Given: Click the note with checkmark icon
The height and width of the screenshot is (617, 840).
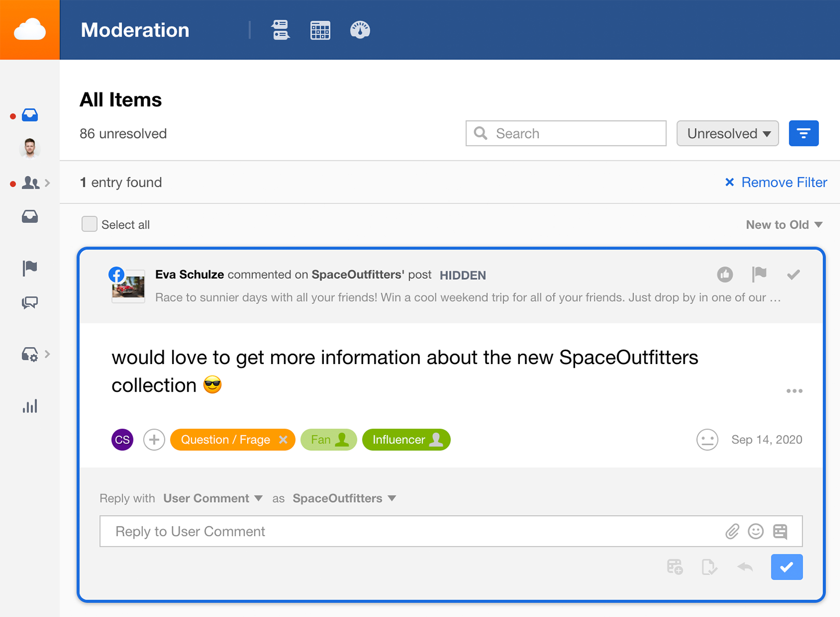Looking at the screenshot, I should click(x=709, y=567).
